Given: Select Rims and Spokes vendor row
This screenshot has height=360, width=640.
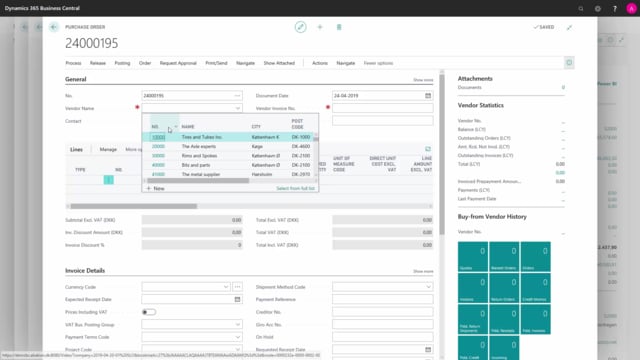Looking at the screenshot, I should click(x=229, y=156).
